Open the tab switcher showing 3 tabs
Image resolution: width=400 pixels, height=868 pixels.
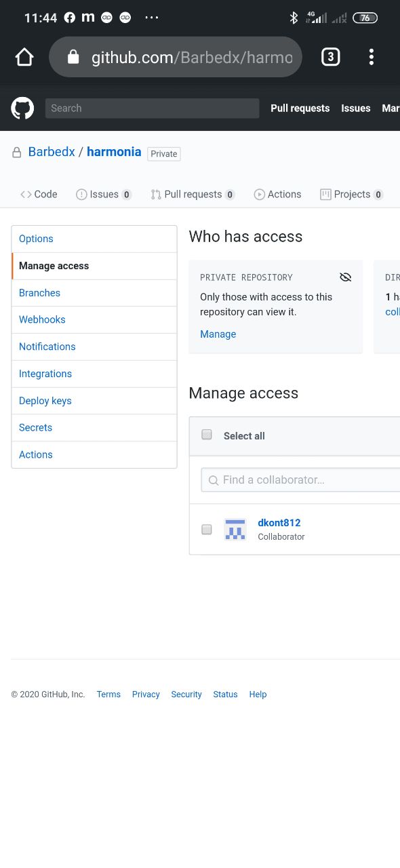coord(330,57)
